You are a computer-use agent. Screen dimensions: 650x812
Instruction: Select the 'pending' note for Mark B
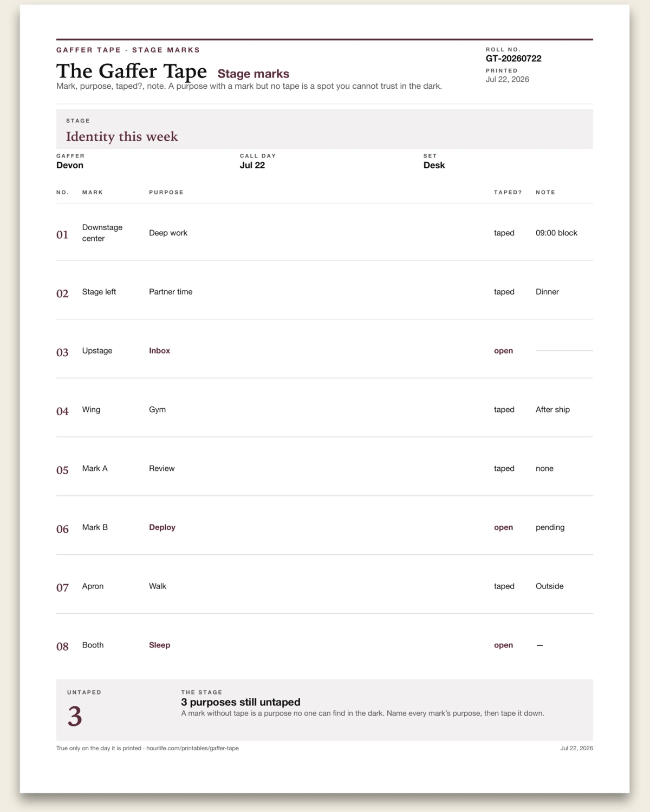[550, 527]
